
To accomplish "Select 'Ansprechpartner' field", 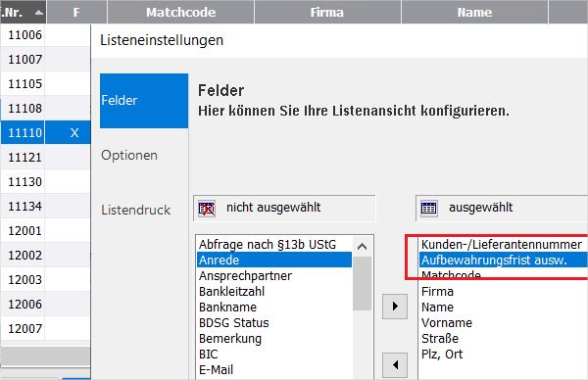I will point(274,275).
